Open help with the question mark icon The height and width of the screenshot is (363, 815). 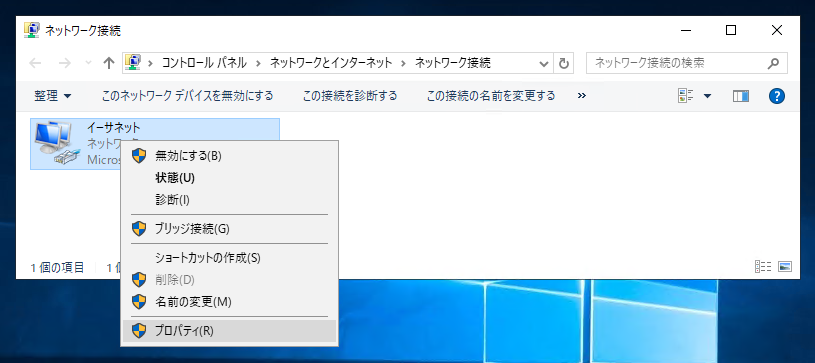[x=777, y=96]
